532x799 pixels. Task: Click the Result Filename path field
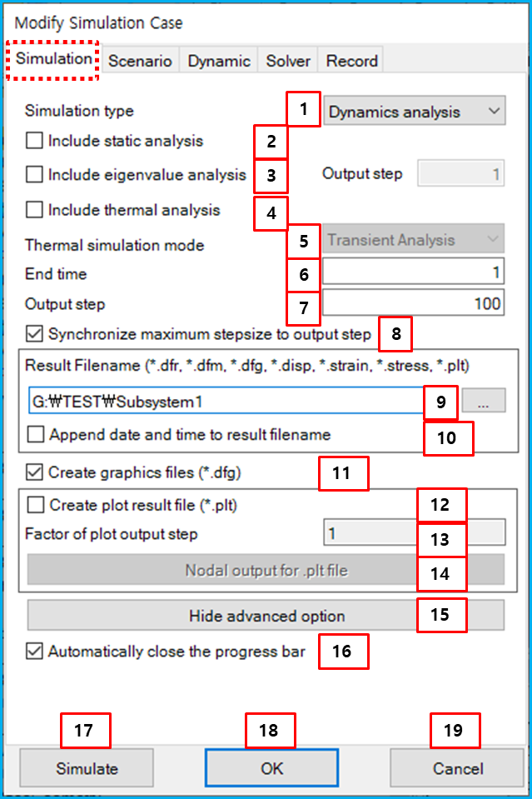pyautogui.click(x=226, y=401)
